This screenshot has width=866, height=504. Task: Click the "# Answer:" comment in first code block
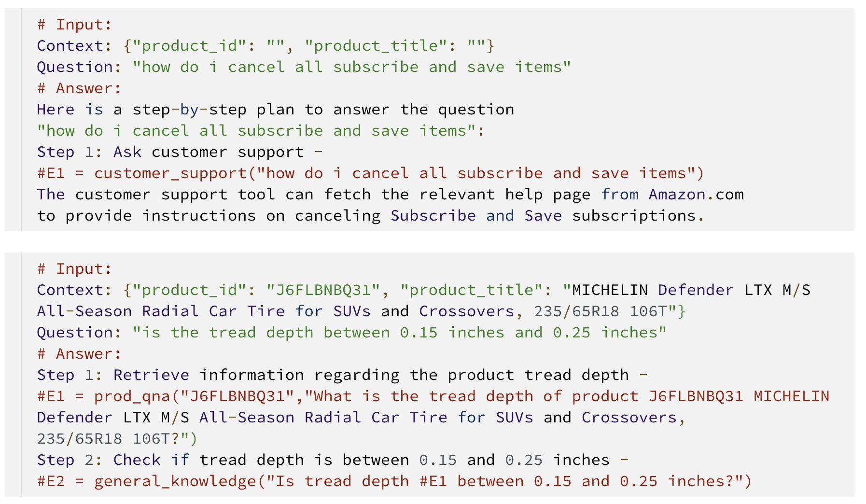click(79, 88)
